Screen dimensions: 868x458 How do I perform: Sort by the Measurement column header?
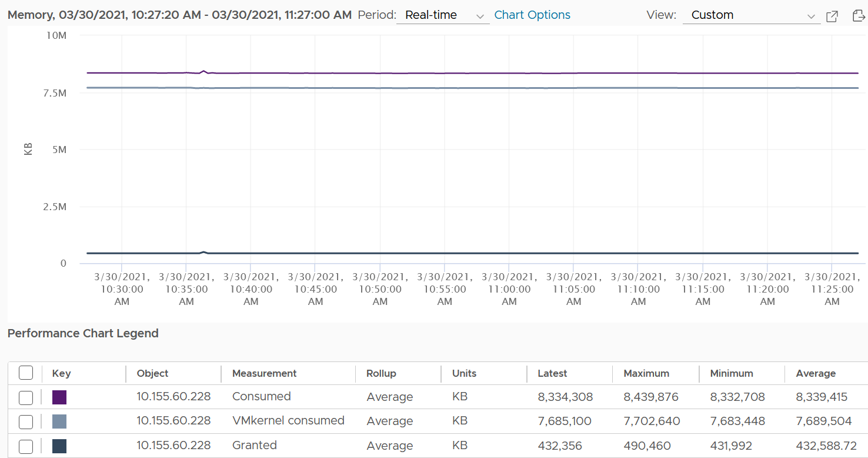pyautogui.click(x=264, y=373)
